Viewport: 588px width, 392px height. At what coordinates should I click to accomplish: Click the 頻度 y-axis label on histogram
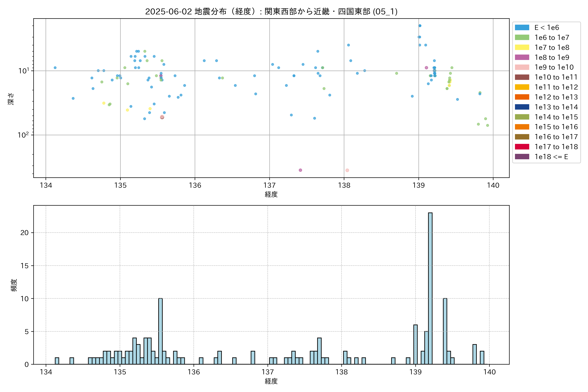pyautogui.click(x=14, y=285)
